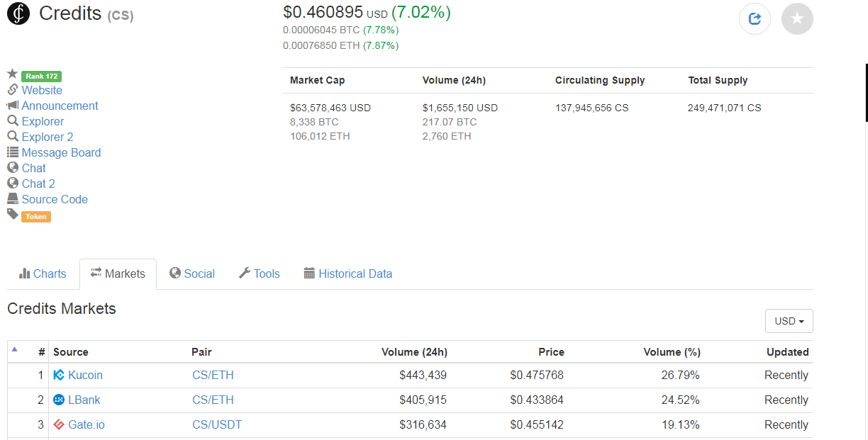Viewport: 868px width, 440px height.
Task: Click the globe icon beside Chat 2
Action: pyautogui.click(x=12, y=184)
